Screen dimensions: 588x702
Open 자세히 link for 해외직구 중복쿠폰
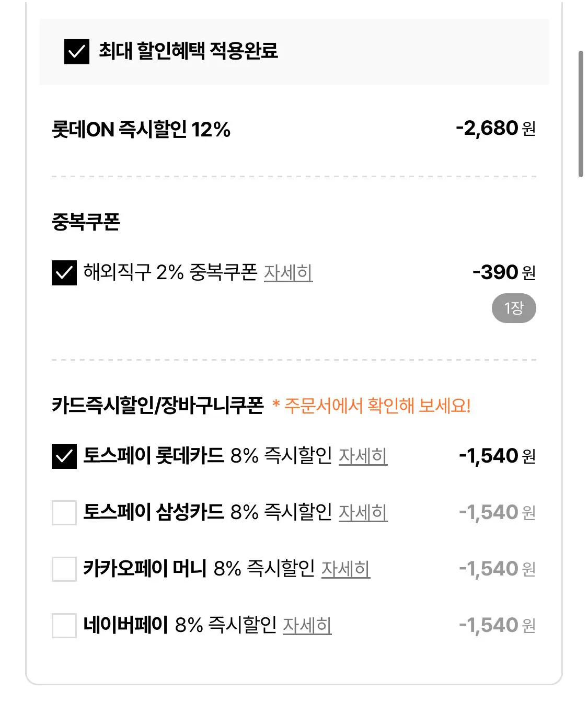click(288, 272)
